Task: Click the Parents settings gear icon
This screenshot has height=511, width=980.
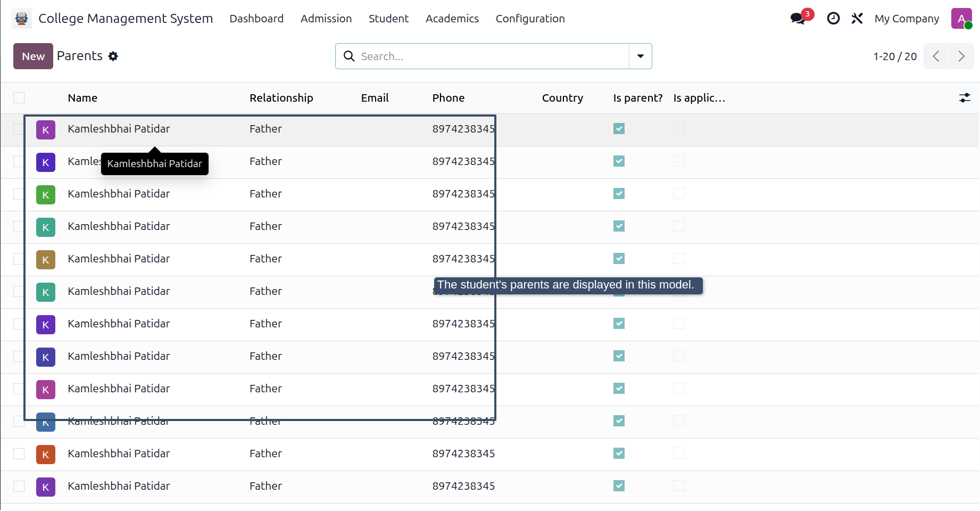Action: tap(113, 56)
